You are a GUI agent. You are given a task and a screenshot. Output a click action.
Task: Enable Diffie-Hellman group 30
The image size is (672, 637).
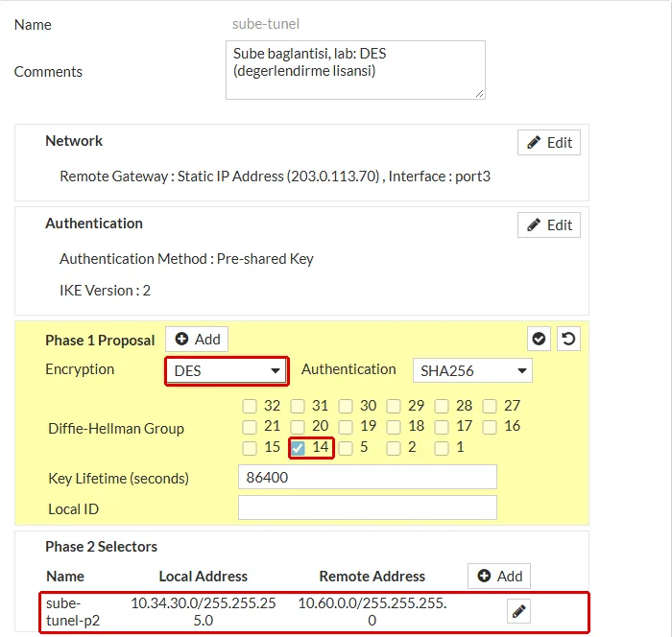(346, 406)
